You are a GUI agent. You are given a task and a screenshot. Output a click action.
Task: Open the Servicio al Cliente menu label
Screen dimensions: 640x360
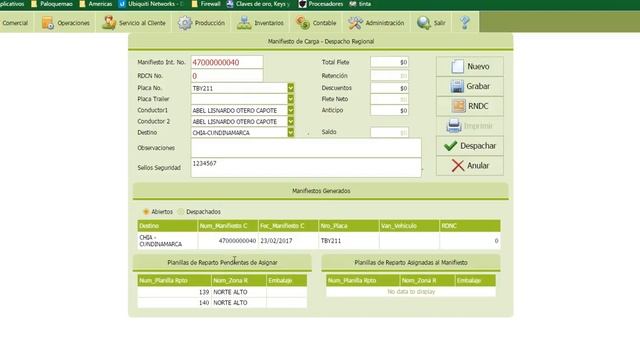coord(142,23)
